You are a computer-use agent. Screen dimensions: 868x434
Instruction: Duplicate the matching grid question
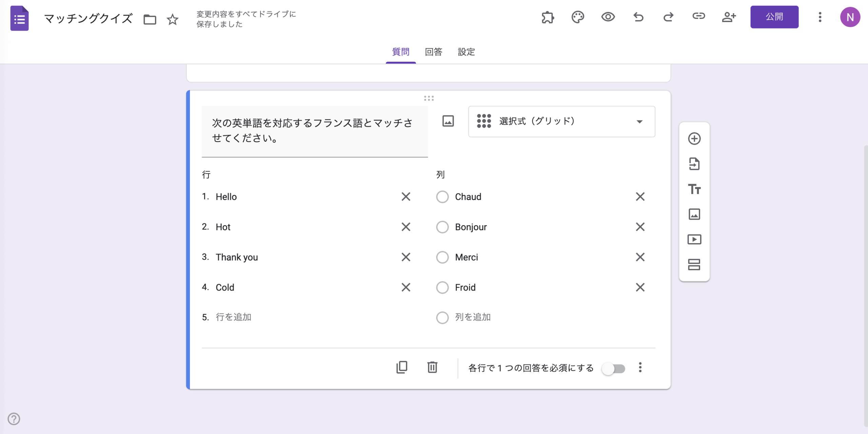click(401, 367)
